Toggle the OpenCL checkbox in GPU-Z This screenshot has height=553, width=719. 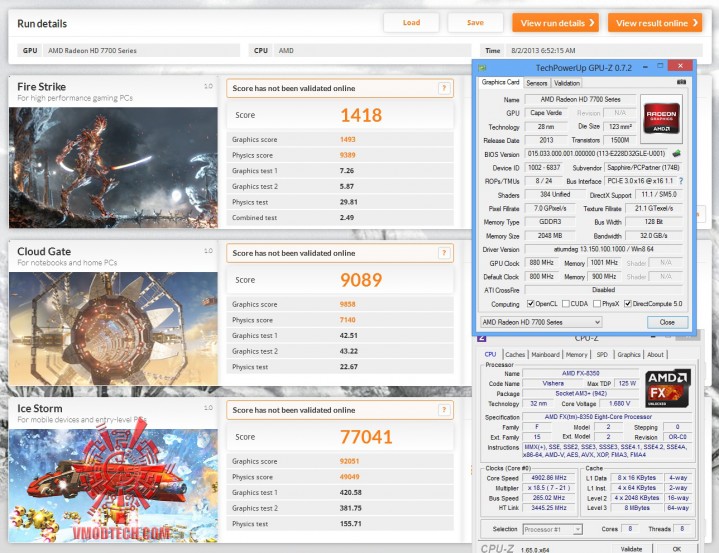point(531,304)
